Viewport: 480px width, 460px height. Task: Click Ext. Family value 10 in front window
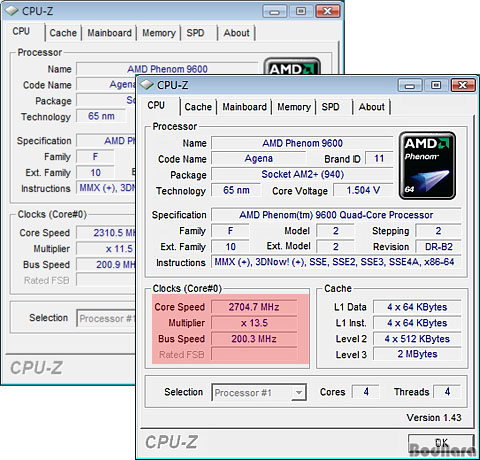(x=230, y=247)
